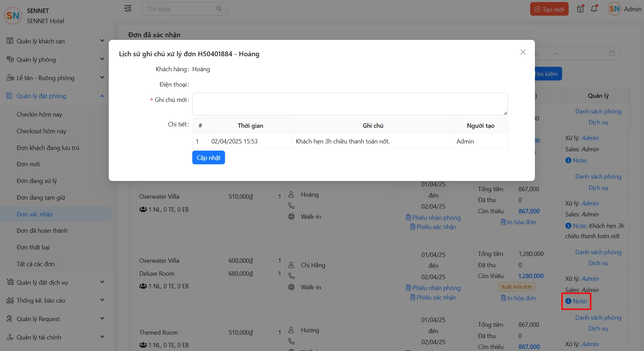
Task: Click the SENNET Hotel logo
Action: (x=13, y=16)
